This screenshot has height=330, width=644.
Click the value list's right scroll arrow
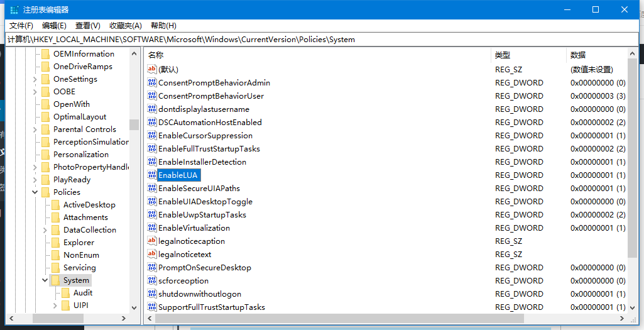623,318
